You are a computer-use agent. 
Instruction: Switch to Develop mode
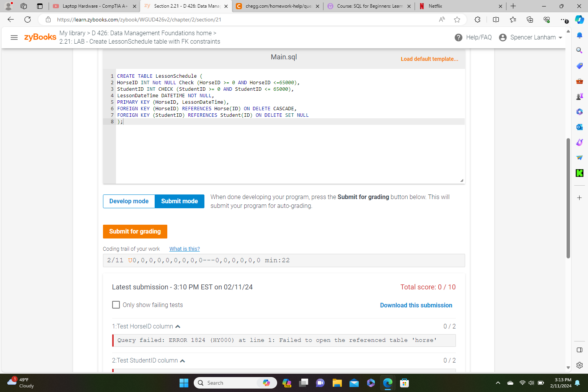(x=129, y=201)
